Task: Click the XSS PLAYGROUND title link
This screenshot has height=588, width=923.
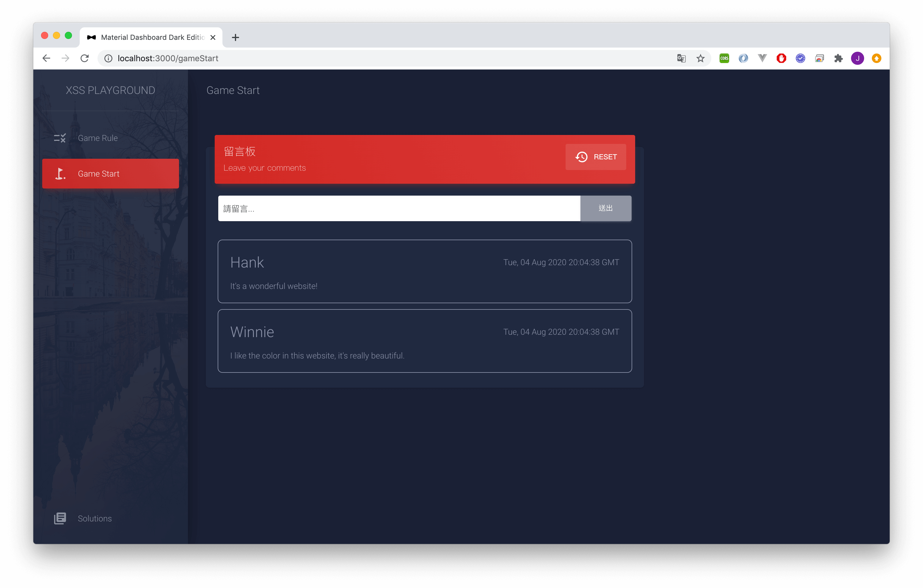Action: (110, 90)
